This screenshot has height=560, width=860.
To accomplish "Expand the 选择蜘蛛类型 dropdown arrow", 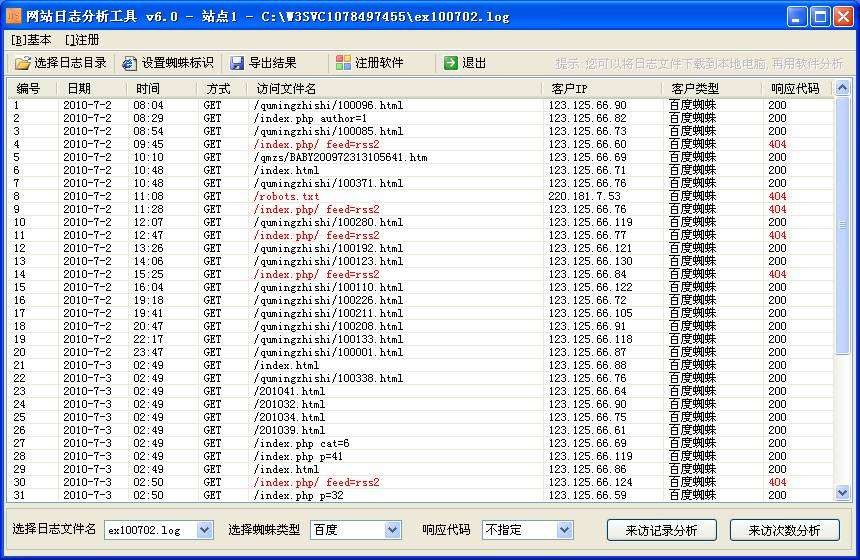I will click(x=392, y=530).
